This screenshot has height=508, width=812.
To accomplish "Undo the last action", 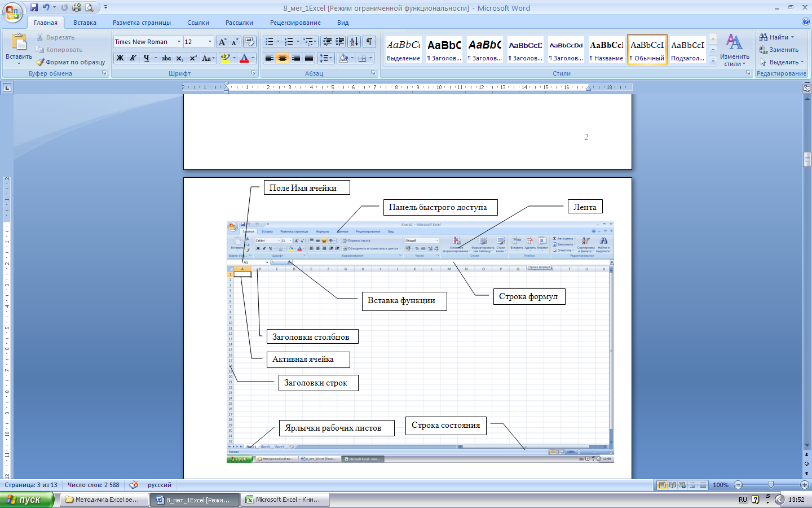I will click(46, 8).
